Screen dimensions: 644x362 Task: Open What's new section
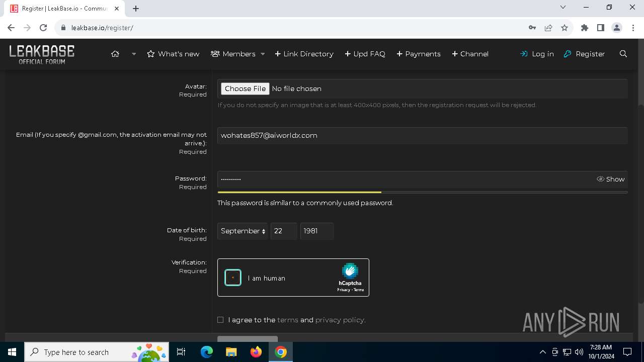pyautogui.click(x=173, y=54)
